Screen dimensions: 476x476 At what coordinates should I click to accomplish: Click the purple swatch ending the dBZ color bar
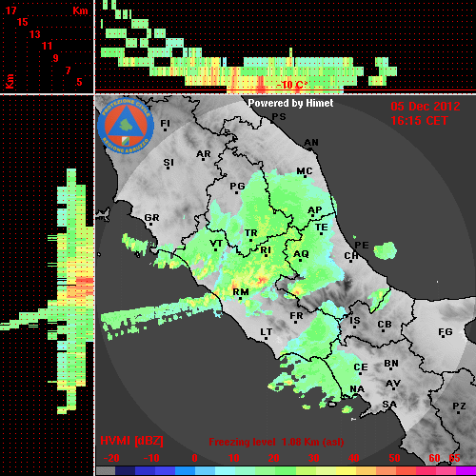tap(466, 471)
